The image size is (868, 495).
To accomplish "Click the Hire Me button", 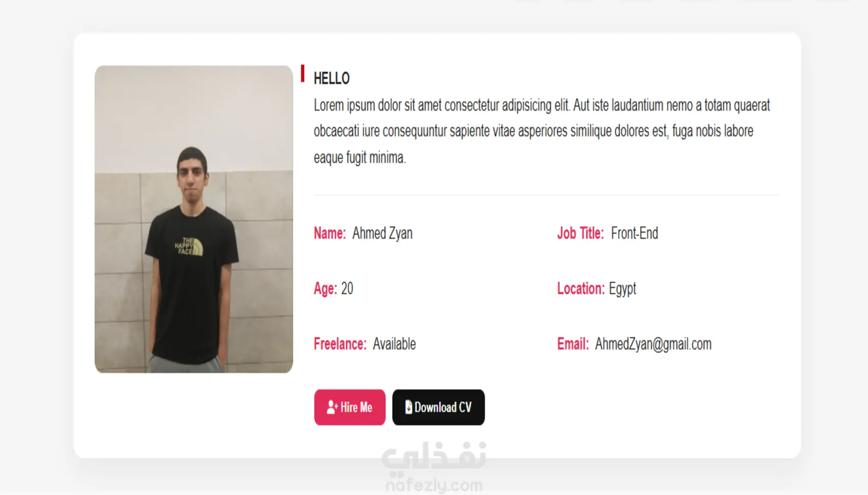I will [350, 407].
